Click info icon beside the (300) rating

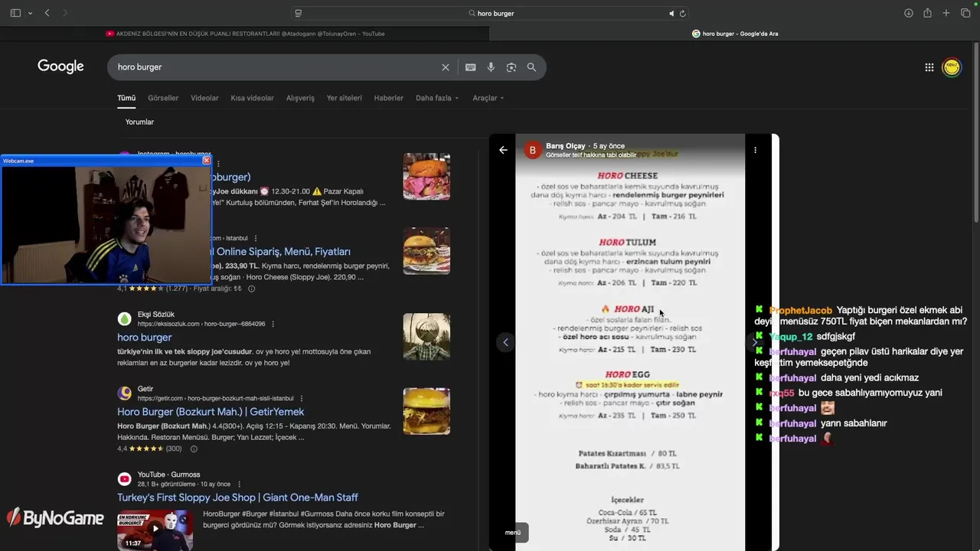point(194,449)
